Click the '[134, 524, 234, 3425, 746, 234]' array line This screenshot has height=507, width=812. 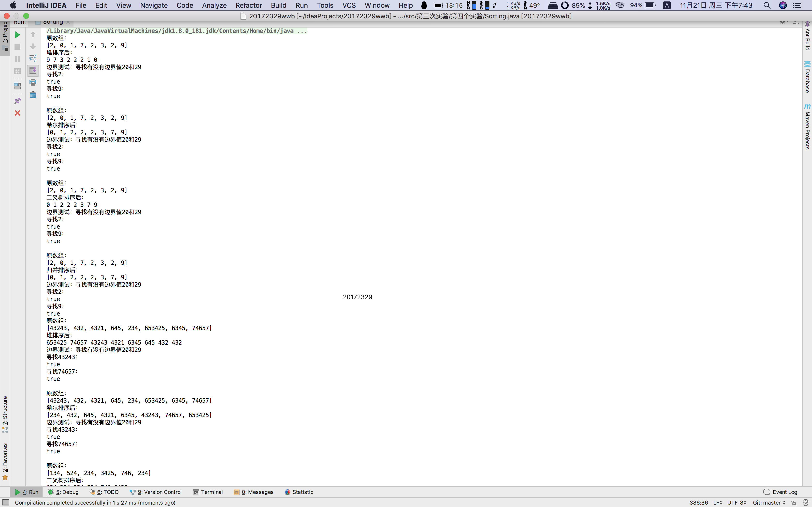pyautogui.click(x=99, y=473)
